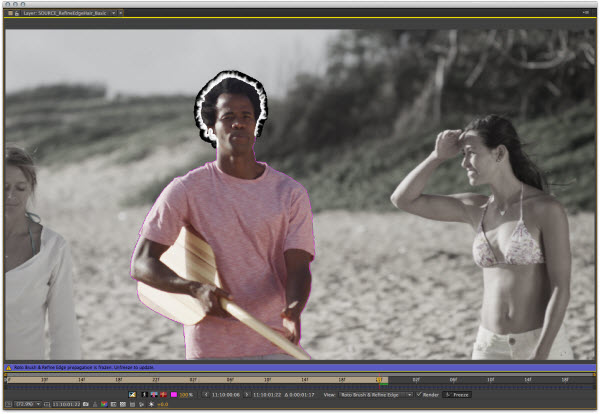Click the frozen propagation warning icon
The width and height of the screenshot is (600, 414).
click(x=8, y=368)
